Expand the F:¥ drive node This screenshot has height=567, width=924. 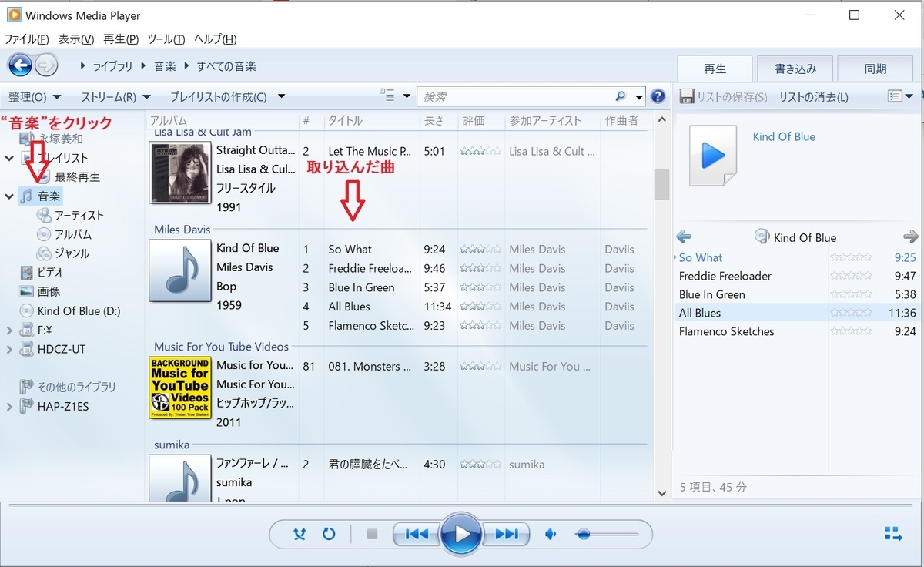tap(9, 330)
